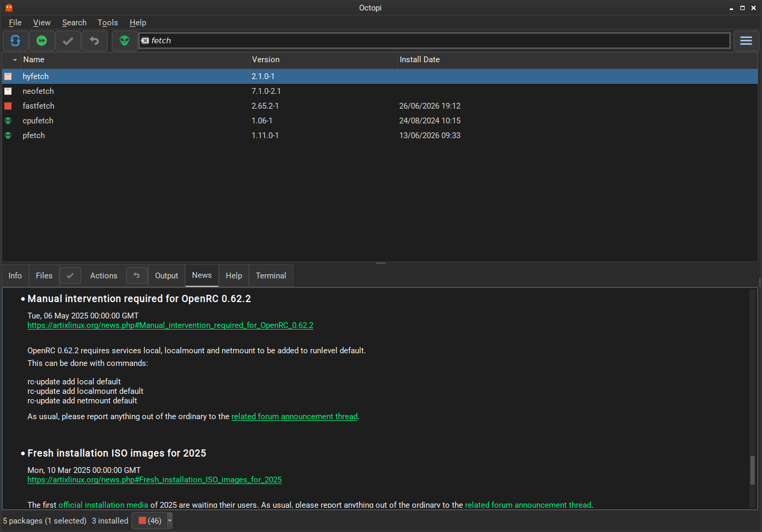Switch to the Terminal tab
This screenshot has width=762, height=532.
pyautogui.click(x=271, y=276)
